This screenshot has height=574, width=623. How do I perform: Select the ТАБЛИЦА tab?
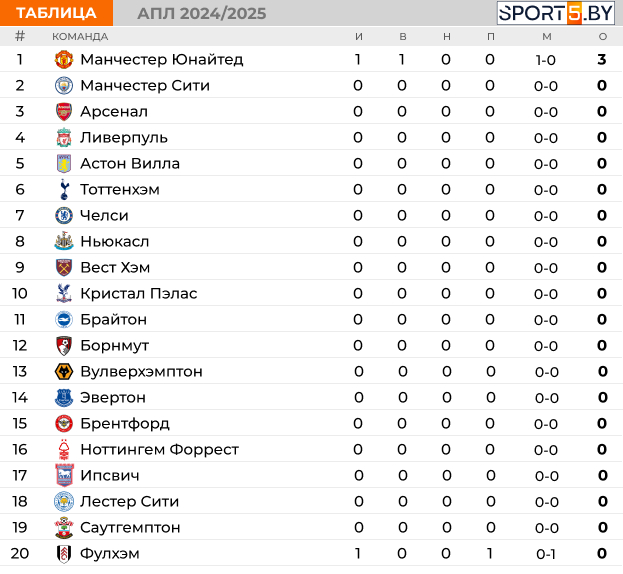[56, 13]
